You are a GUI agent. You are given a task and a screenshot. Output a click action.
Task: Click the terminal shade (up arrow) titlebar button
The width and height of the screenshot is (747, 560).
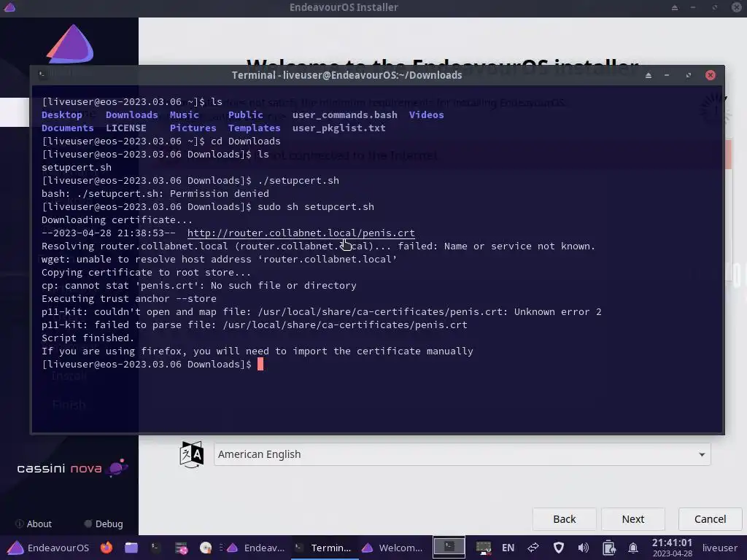(649, 75)
